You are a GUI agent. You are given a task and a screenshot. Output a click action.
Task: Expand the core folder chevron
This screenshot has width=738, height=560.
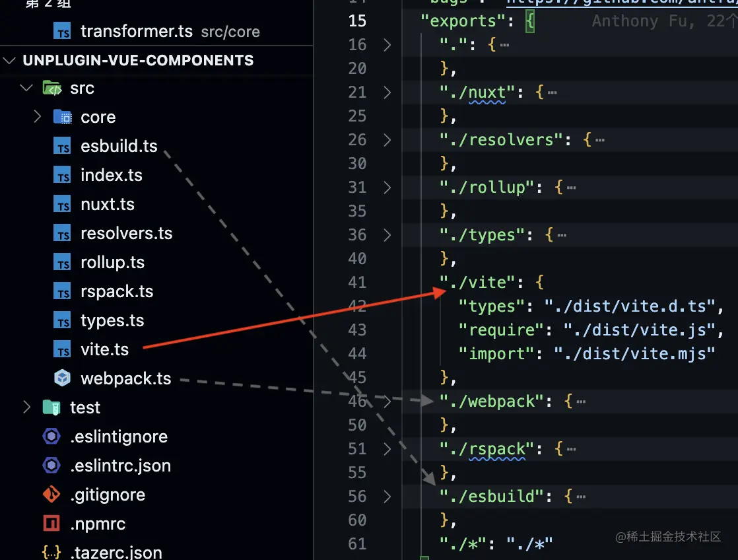click(37, 117)
